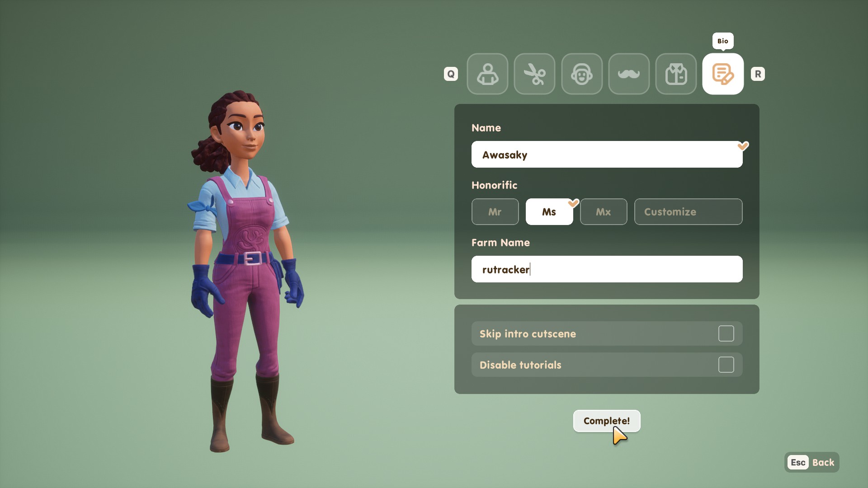Enable Disable tutorials checkbox

click(726, 365)
